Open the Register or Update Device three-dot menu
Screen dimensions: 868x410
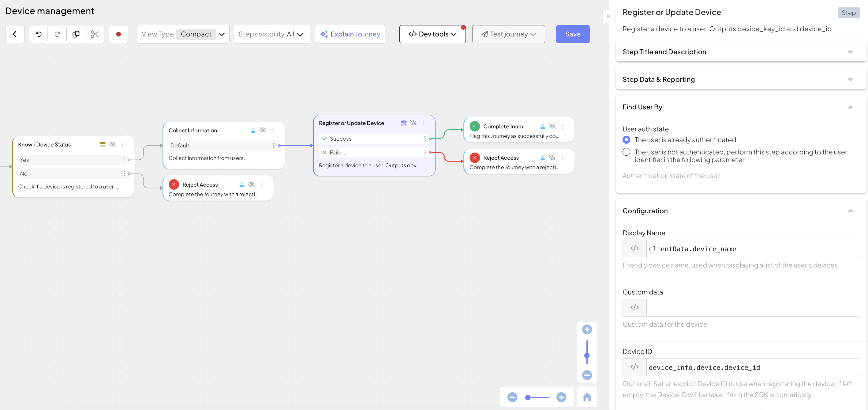424,123
